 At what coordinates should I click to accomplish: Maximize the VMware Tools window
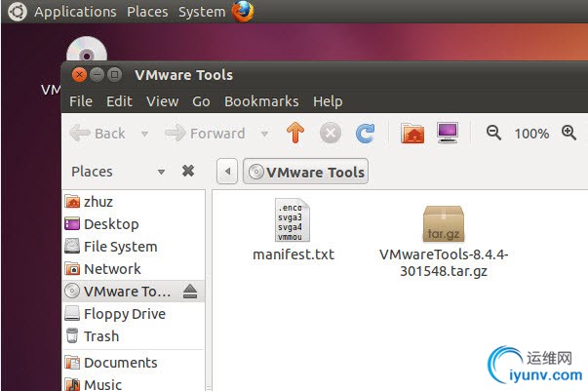click(x=114, y=75)
